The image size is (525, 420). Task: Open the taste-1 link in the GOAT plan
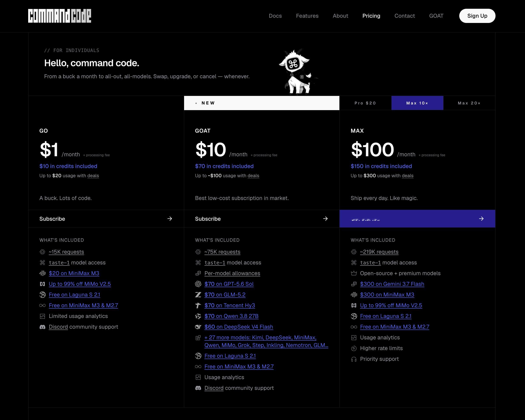(215, 263)
